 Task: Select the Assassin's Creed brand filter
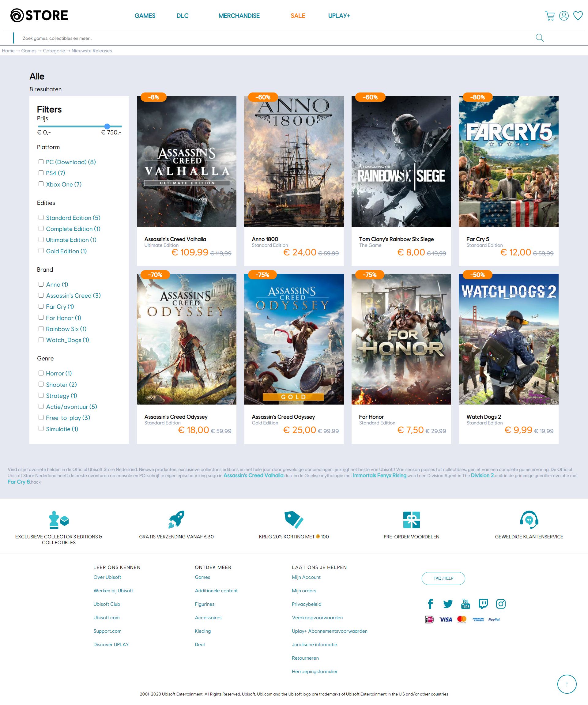point(41,295)
